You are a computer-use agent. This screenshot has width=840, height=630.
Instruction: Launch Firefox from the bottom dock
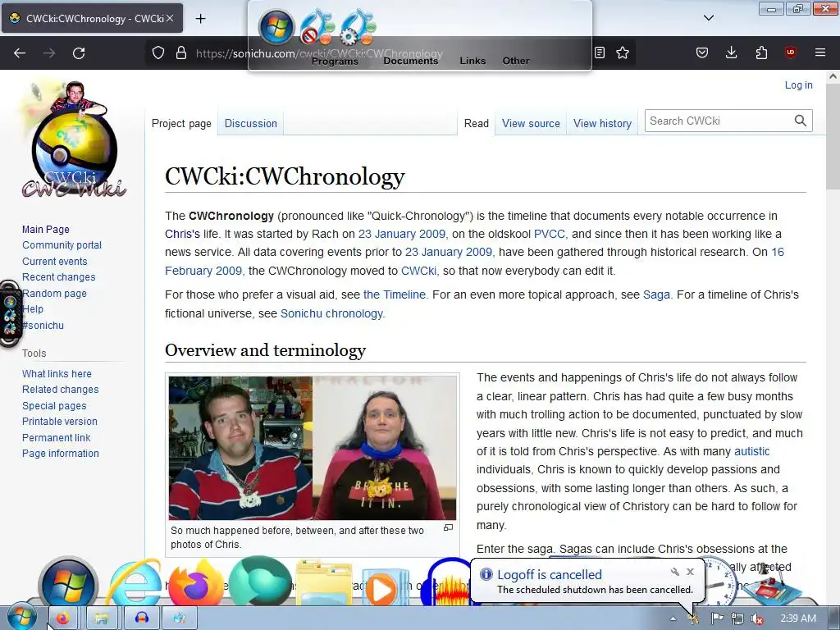(196, 583)
